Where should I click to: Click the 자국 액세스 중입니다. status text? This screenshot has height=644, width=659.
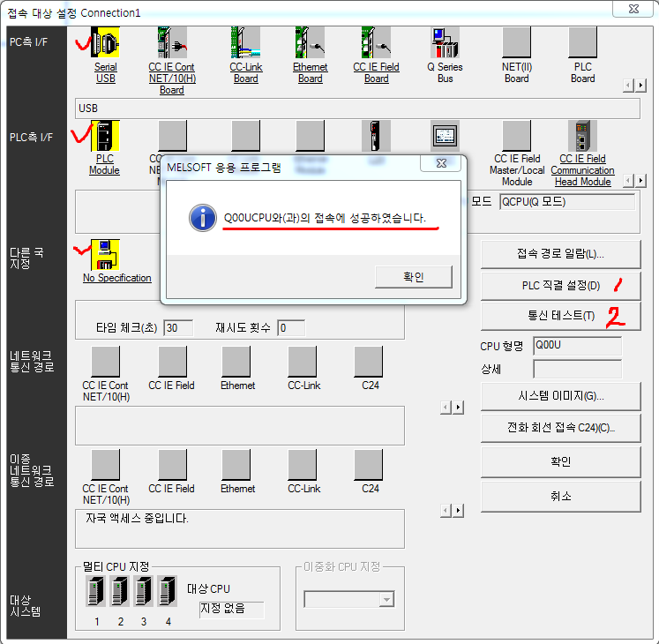click(x=137, y=519)
